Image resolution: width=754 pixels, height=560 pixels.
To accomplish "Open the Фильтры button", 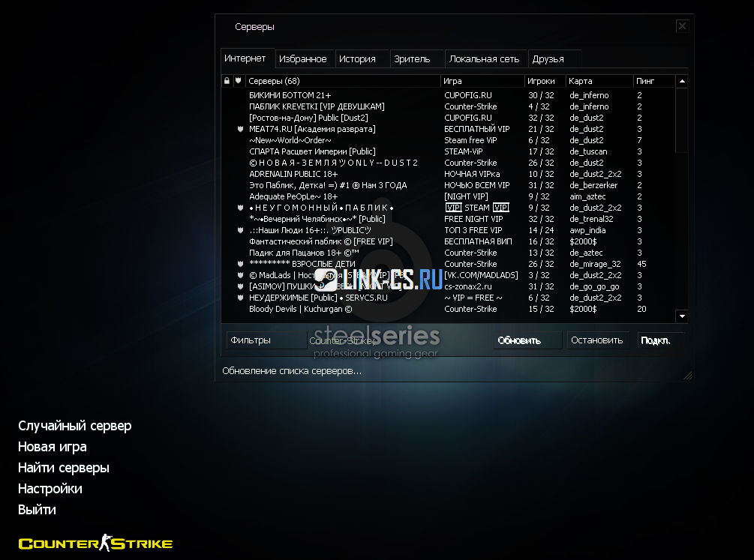I will [266, 340].
